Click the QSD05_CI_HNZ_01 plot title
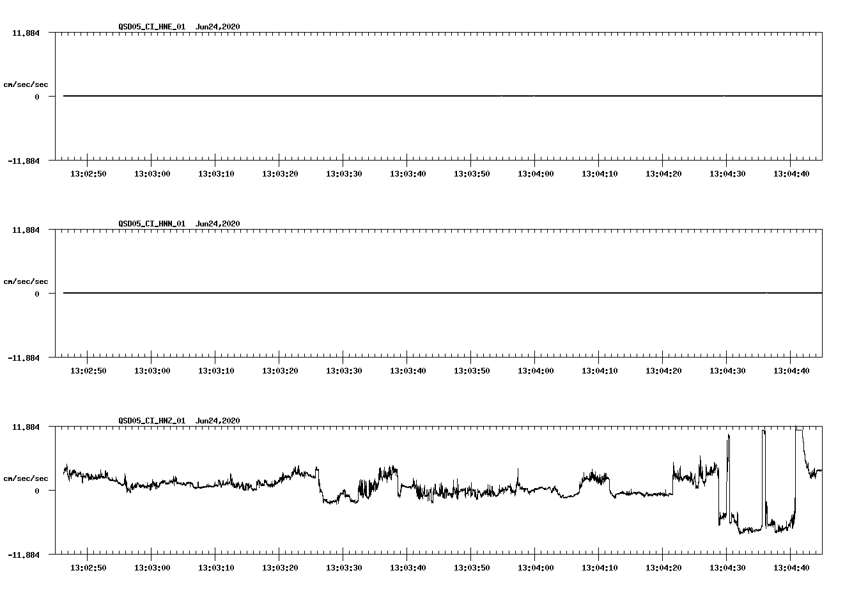The width and height of the screenshot is (868, 591). click(152, 421)
